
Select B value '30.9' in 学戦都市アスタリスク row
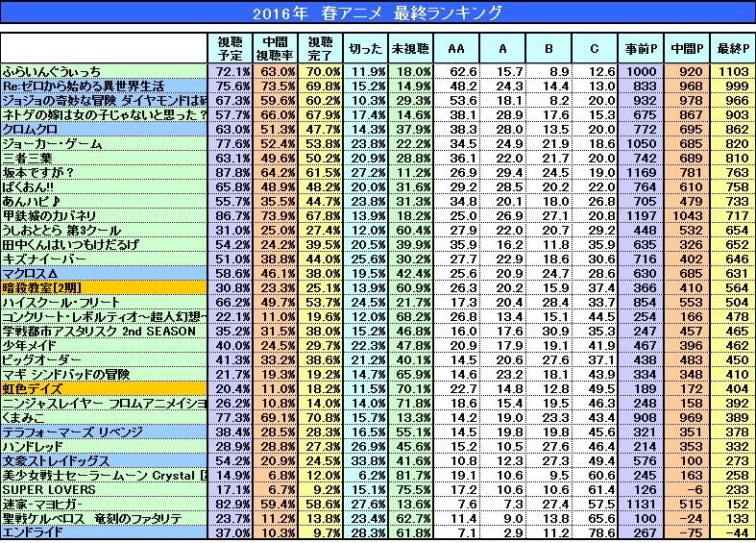[x=549, y=332]
